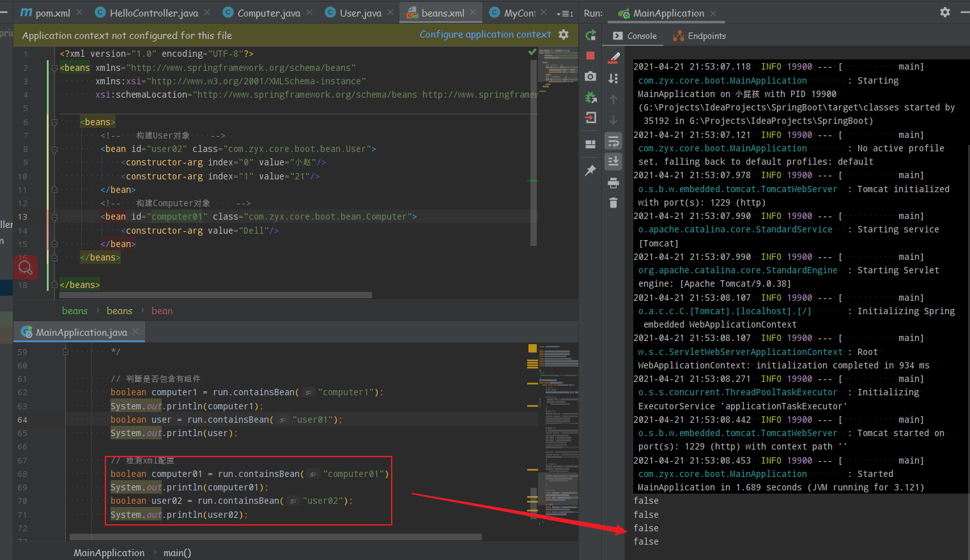970x560 pixels.
Task: Close the beans.xml tab
Action: click(473, 12)
